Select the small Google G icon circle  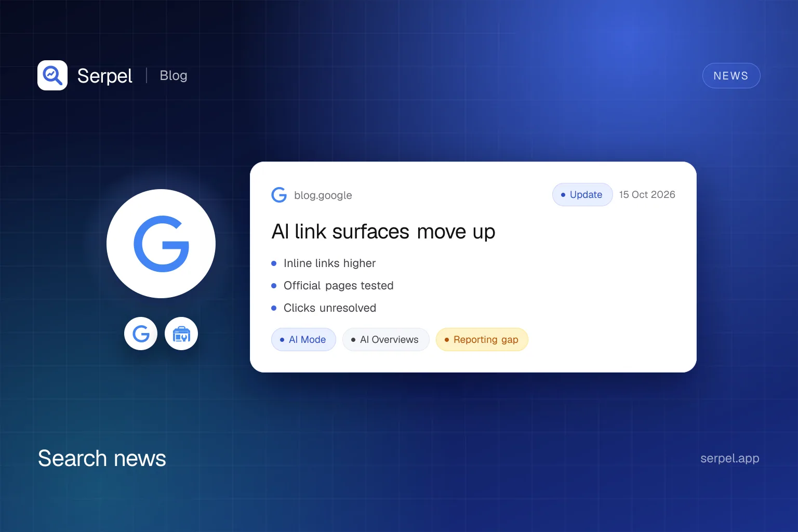(x=141, y=334)
